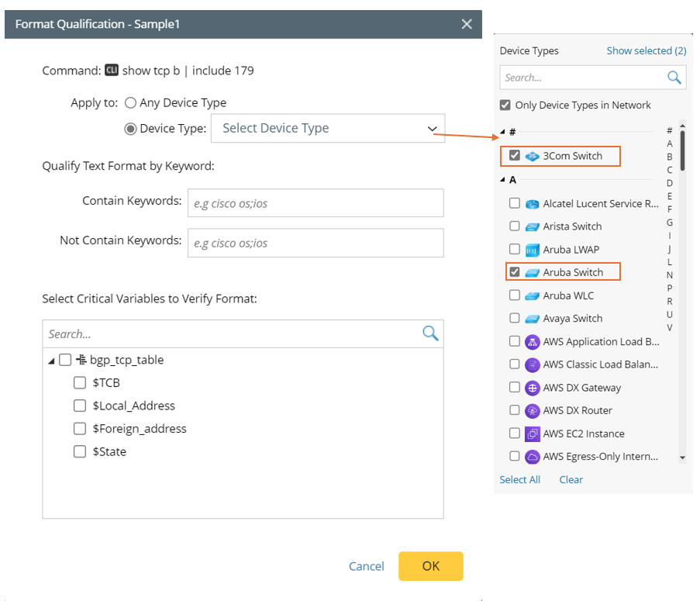700x601 pixels.
Task: Open the Select Device Type dropdown
Action: (x=328, y=129)
